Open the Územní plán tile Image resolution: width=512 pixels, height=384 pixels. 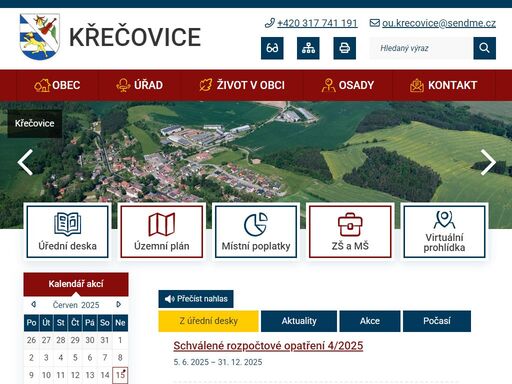click(162, 232)
